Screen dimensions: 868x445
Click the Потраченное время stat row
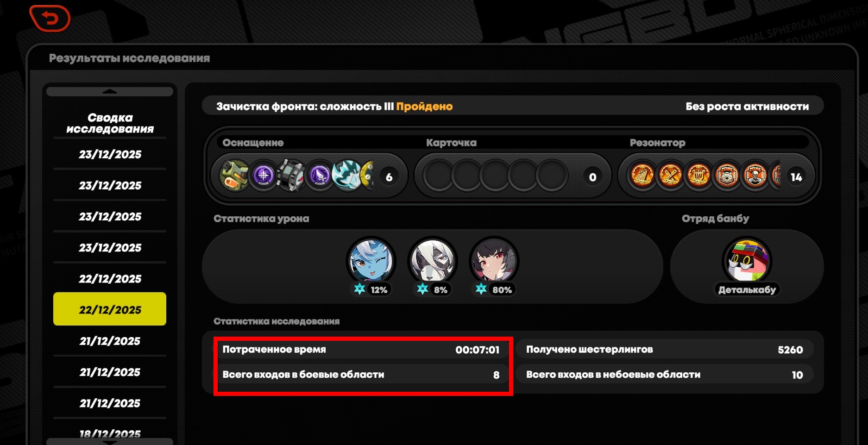click(361, 350)
